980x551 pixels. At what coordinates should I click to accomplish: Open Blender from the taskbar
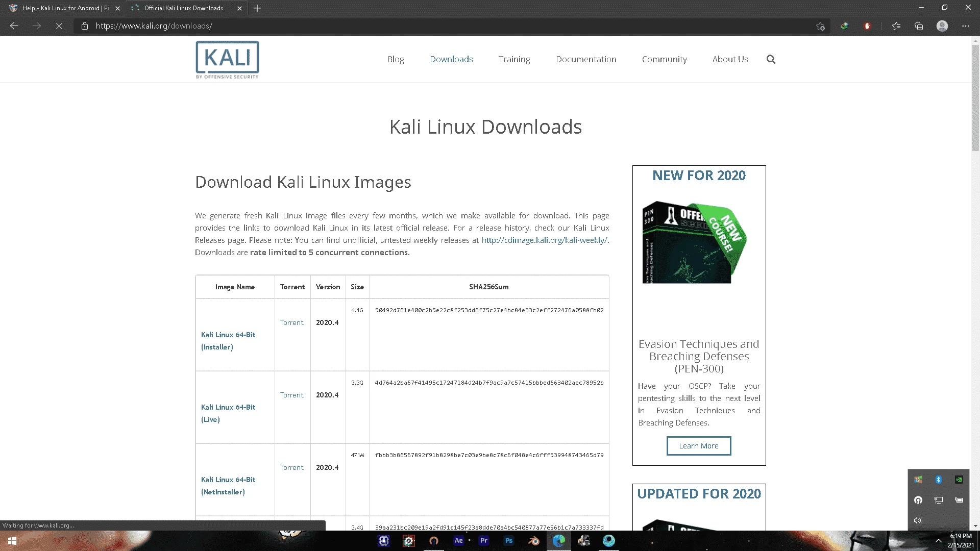(x=534, y=541)
